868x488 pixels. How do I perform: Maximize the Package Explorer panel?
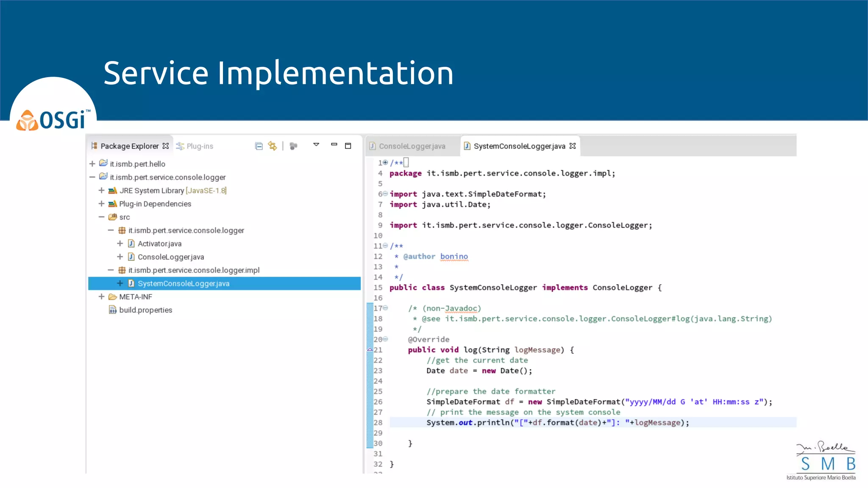(x=348, y=146)
